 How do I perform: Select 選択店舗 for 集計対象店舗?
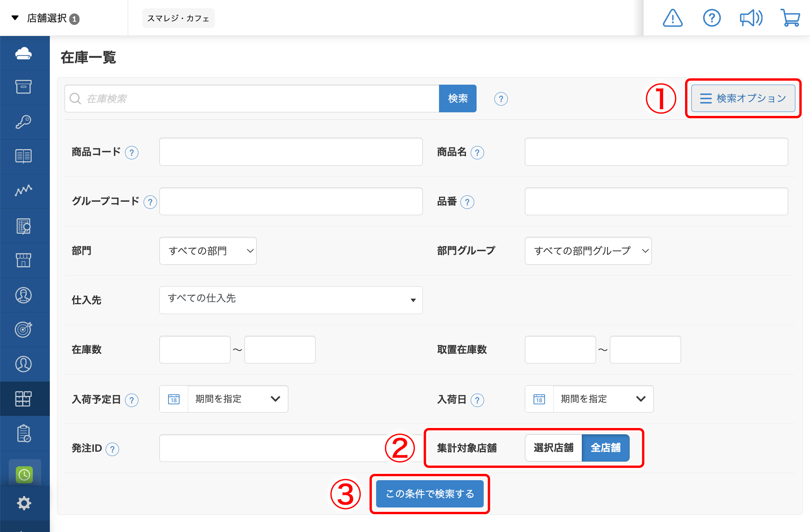[553, 448]
